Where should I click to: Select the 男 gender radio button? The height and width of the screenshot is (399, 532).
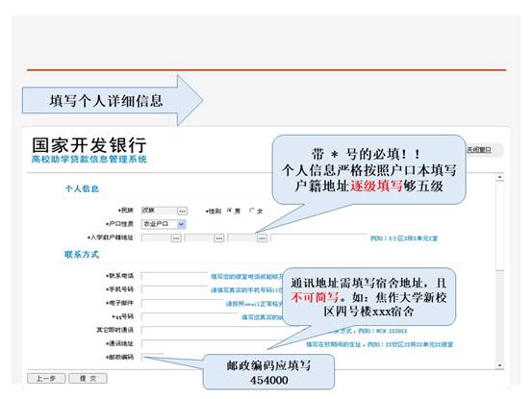[x=230, y=211]
